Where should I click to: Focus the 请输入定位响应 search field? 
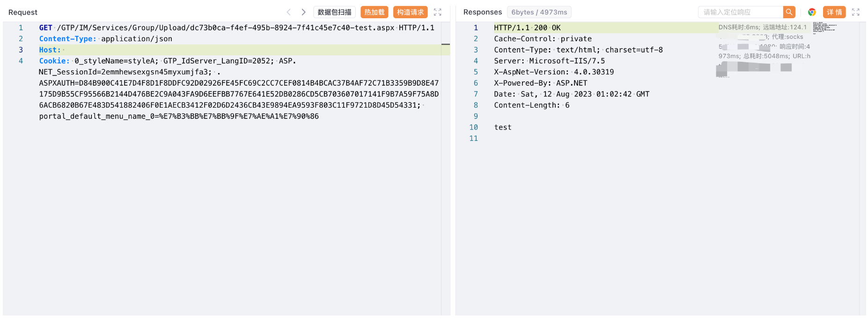click(x=740, y=12)
